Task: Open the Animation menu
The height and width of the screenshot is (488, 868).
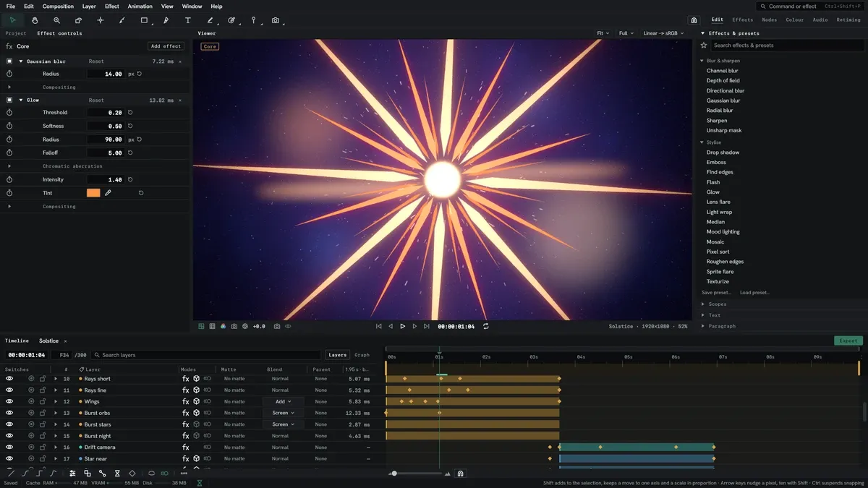Action: tap(140, 7)
